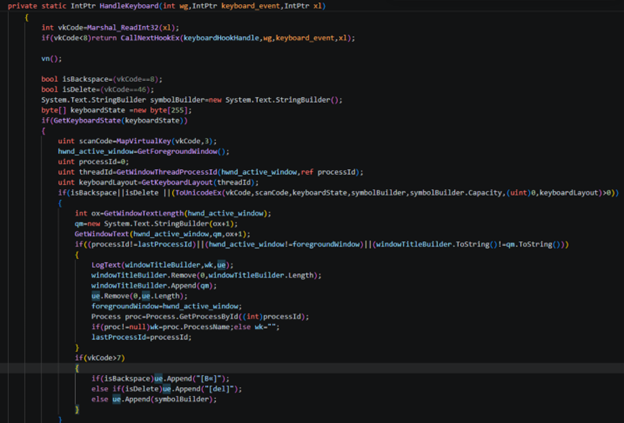
Task: Click the 'new byte[255]' expression
Action: pos(161,110)
